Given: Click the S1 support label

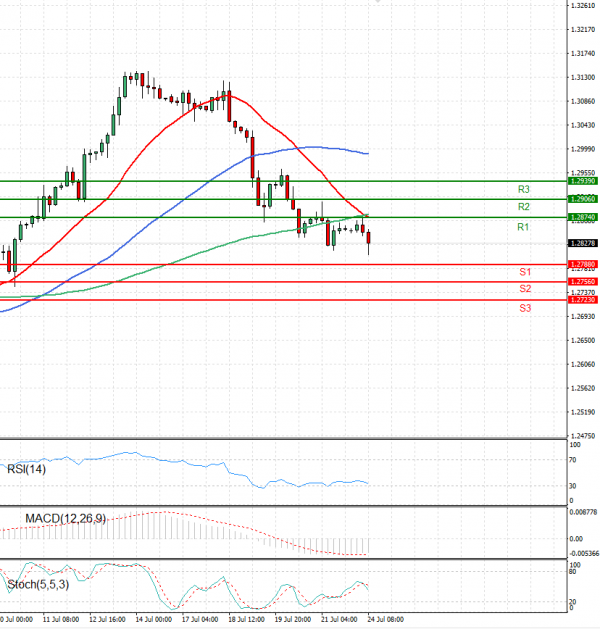Looking at the screenshot, I should [525, 272].
